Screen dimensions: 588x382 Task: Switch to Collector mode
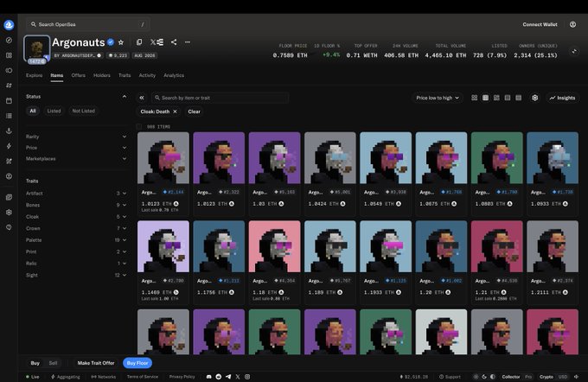[x=511, y=377]
